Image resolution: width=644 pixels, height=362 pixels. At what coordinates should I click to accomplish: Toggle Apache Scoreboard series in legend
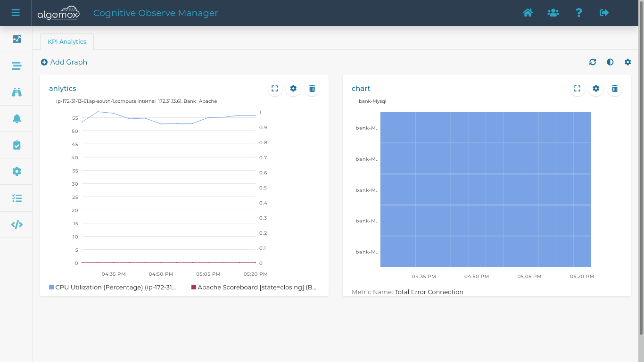pyautogui.click(x=255, y=287)
